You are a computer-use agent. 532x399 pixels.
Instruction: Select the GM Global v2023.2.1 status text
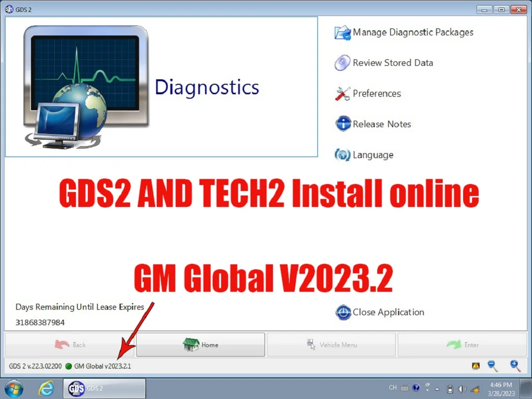point(102,367)
